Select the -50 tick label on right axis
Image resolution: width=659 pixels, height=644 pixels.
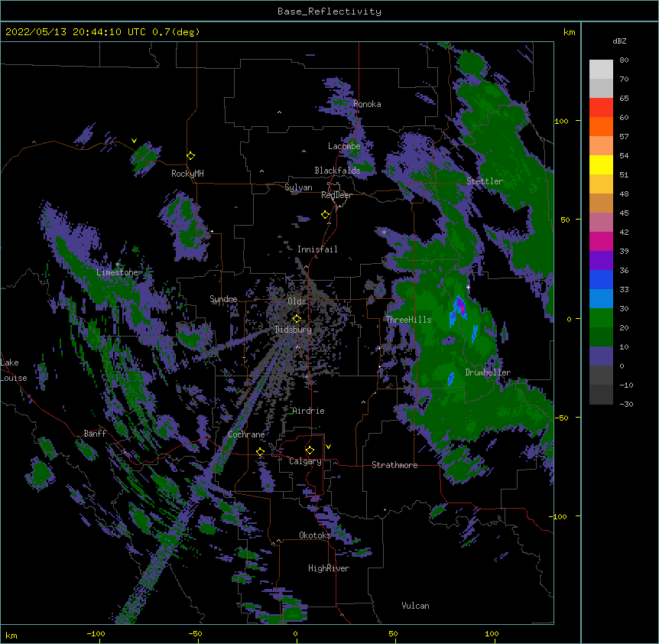pos(561,418)
